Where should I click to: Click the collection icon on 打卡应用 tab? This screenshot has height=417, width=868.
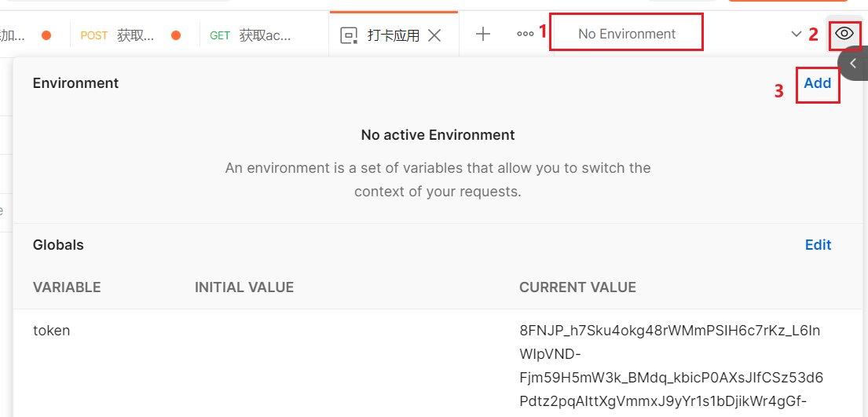[x=348, y=35]
